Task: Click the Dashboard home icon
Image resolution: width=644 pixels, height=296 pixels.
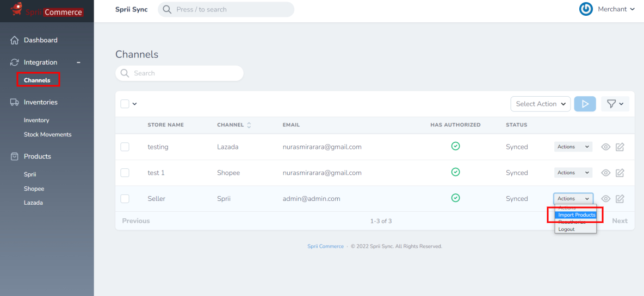Action: 14,40
